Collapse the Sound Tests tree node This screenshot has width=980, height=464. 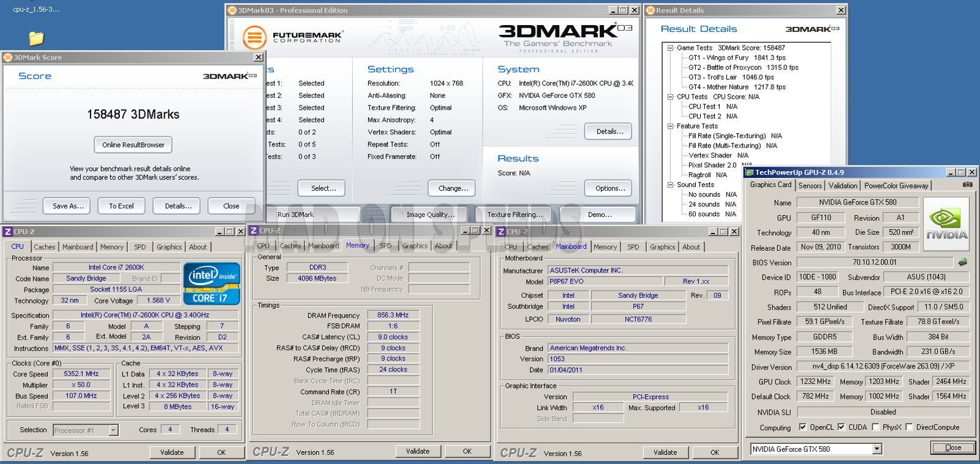click(x=671, y=184)
